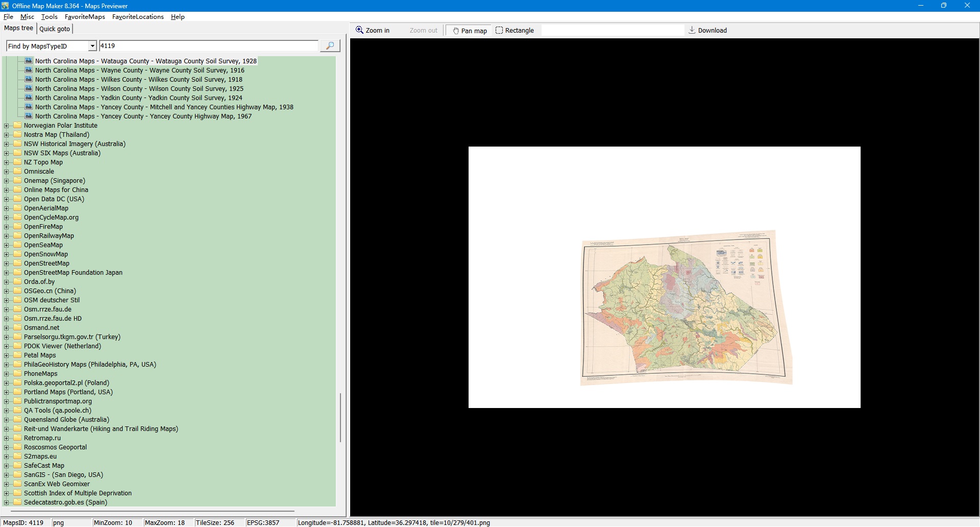Screen dimensions: 980x527
Task: Select Wilkes County Soil Survey, 1918
Action: coord(138,80)
